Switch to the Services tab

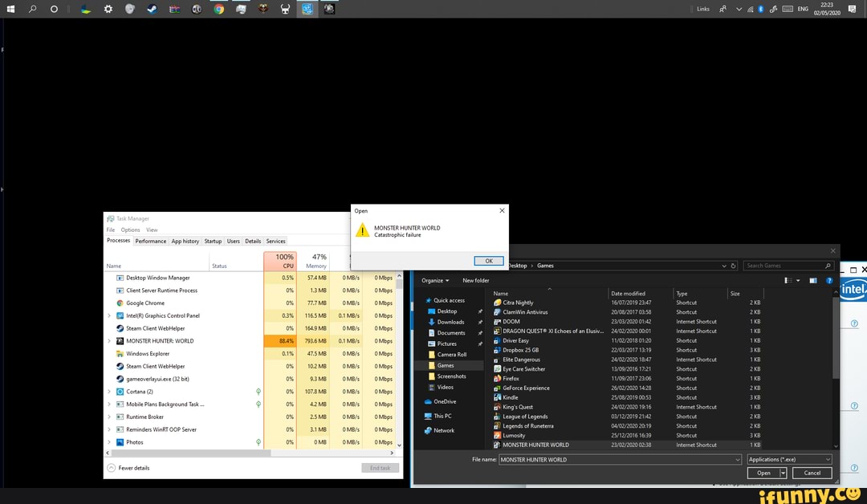276,242
